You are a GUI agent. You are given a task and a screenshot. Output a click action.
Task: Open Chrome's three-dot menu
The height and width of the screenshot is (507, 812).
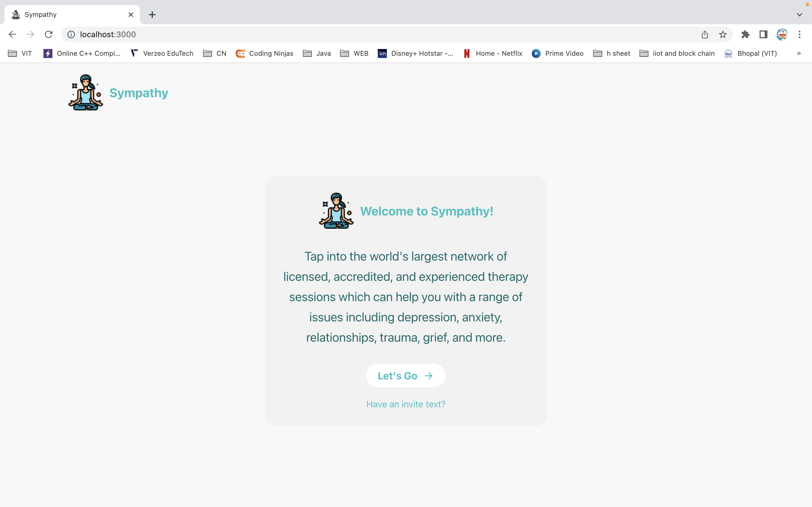[800, 34]
